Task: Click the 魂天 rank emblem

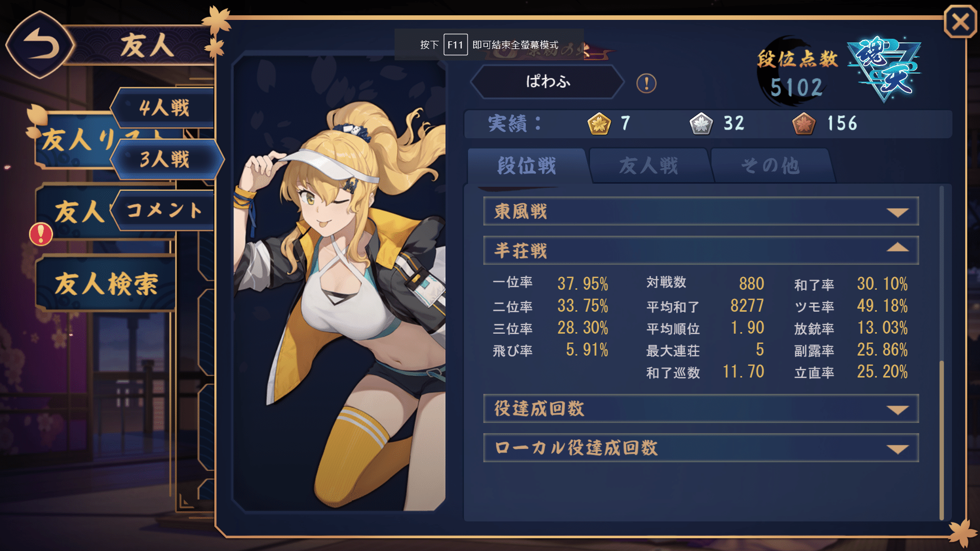Action: point(884,68)
